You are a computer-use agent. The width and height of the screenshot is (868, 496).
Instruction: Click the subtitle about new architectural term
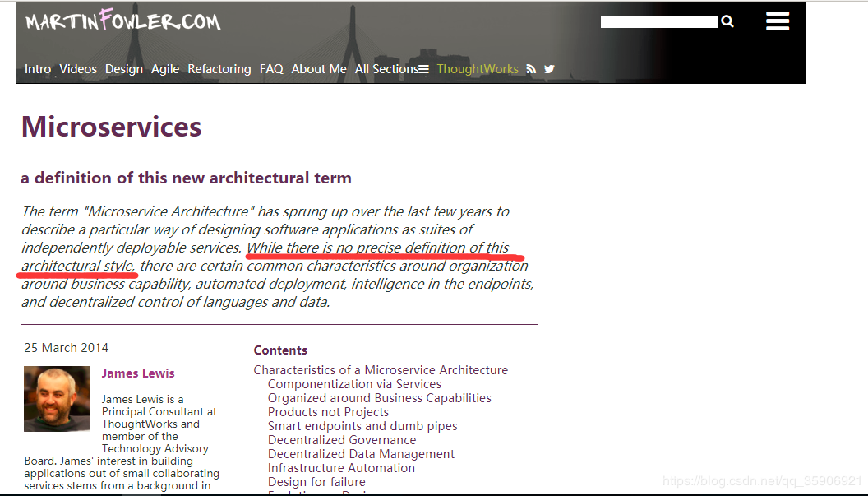point(186,178)
